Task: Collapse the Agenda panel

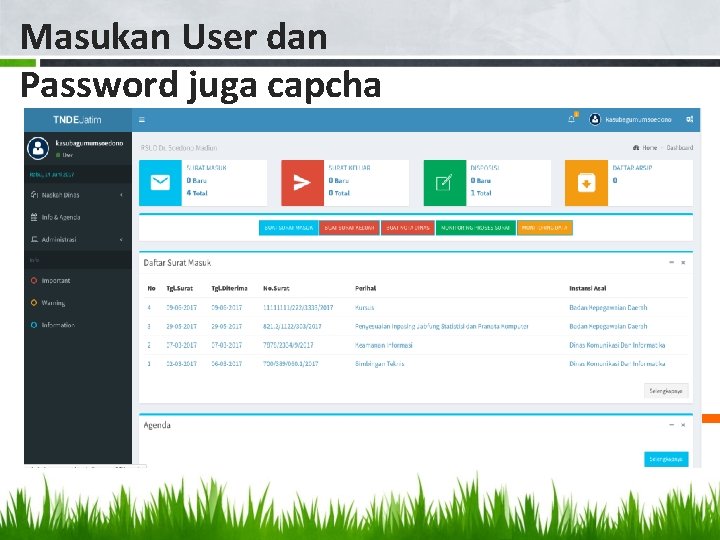Action: (671, 425)
